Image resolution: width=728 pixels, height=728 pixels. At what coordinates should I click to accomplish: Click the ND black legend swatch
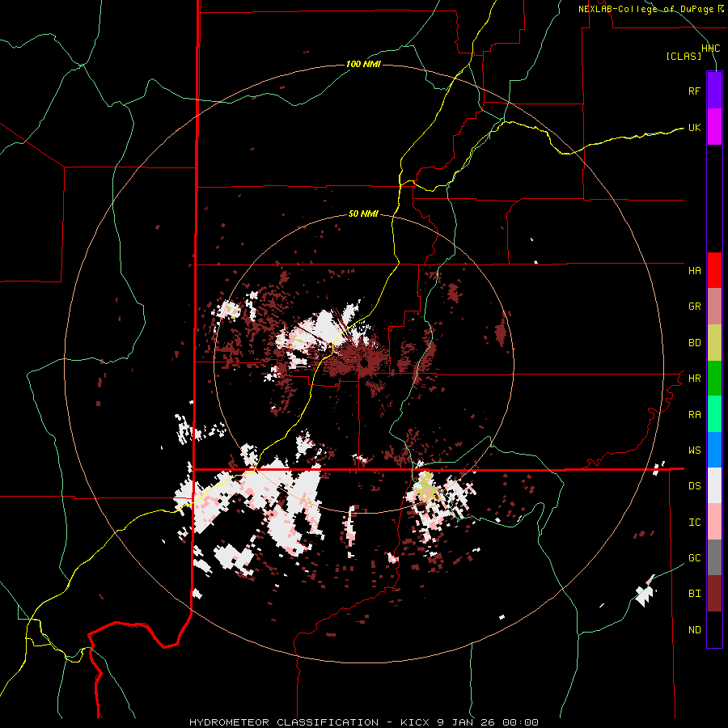click(x=714, y=629)
